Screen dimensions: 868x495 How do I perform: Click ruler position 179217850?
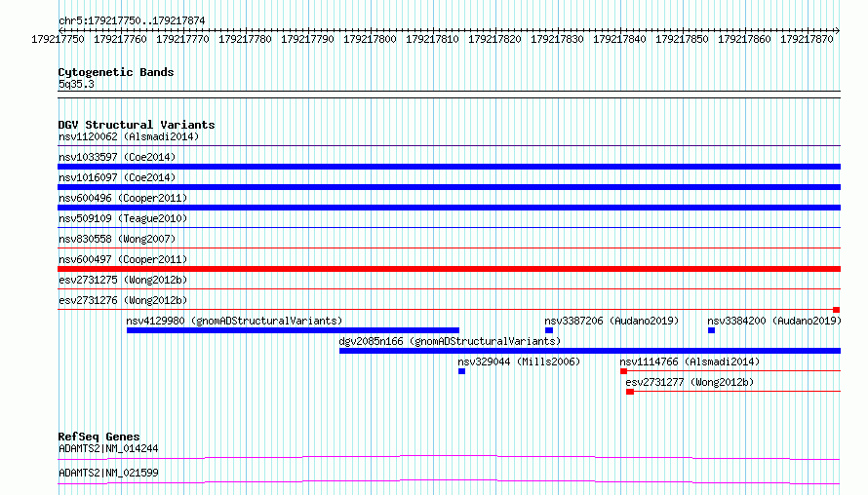pyautogui.click(x=682, y=39)
